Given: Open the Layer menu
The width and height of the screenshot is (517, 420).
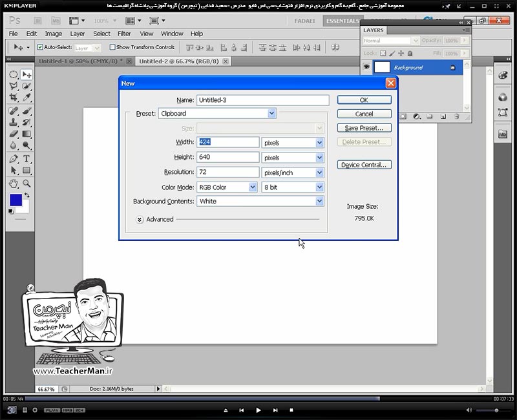Looking at the screenshot, I should pyautogui.click(x=78, y=34).
